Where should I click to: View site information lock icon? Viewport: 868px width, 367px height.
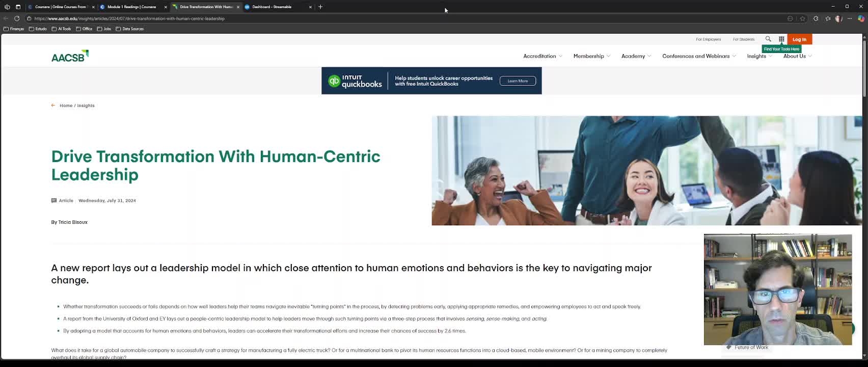(x=29, y=18)
